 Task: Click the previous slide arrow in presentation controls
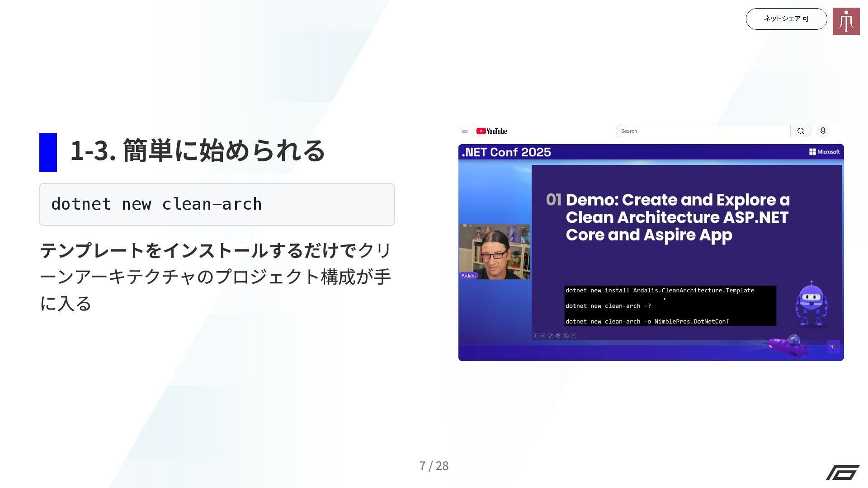[536, 336]
